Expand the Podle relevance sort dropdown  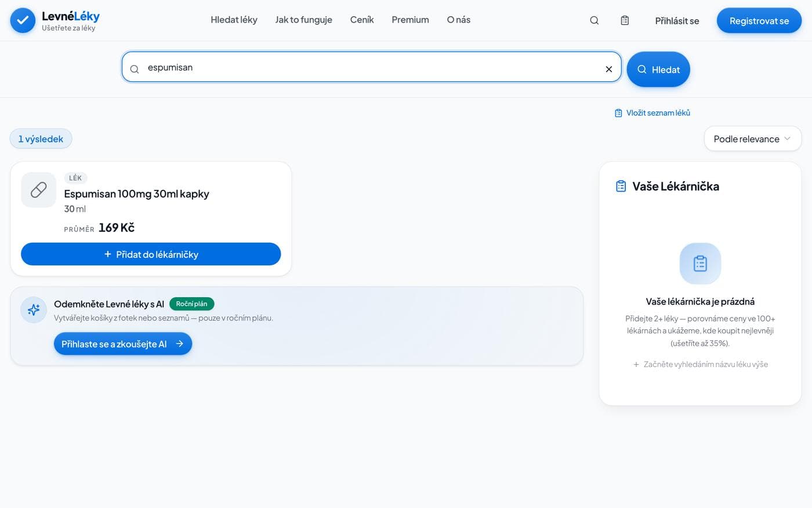point(752,139)
